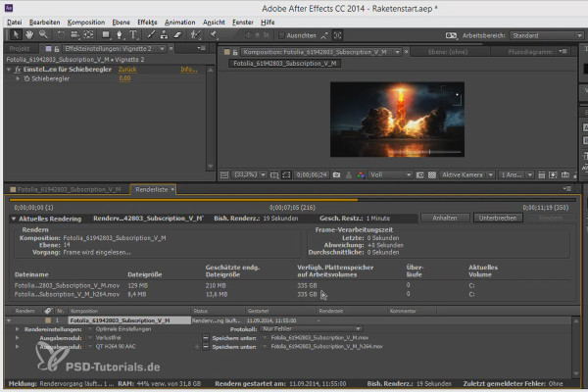
Task: Click the Info... link
Action: pos(189,70)
